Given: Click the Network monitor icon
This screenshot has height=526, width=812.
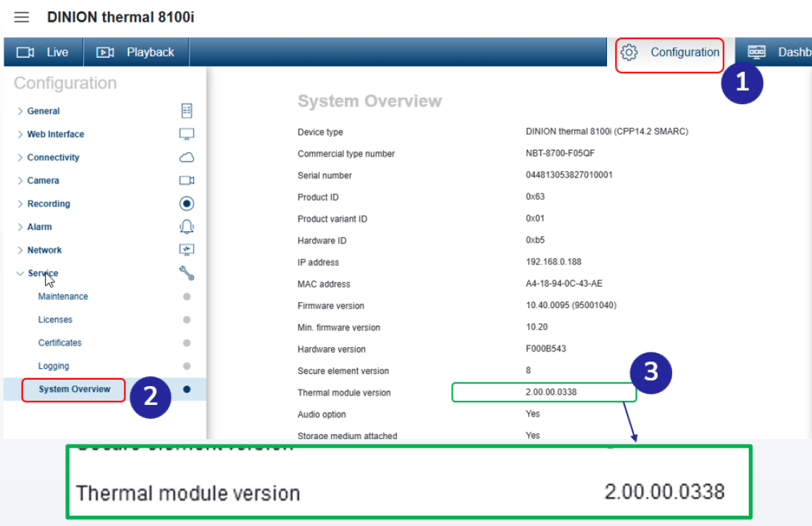Looking at the screenshot, I should pyautogui.click(x=186, y=250).
